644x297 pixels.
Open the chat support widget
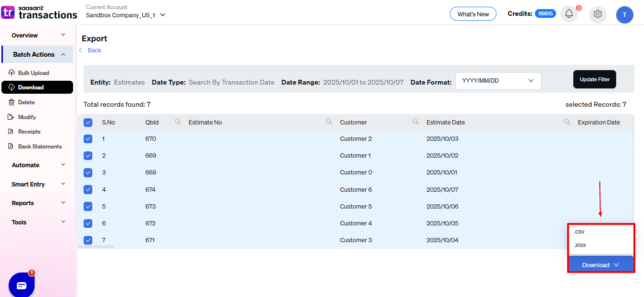21,285
